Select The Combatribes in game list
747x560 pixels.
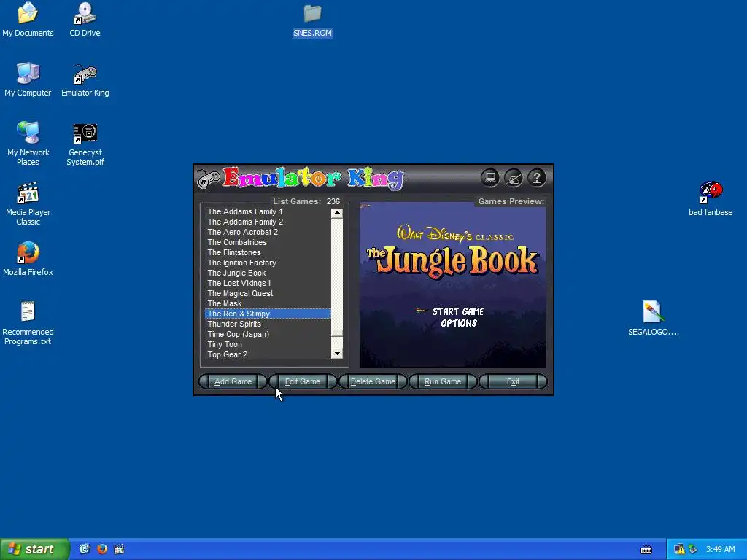tap(268, 242)
